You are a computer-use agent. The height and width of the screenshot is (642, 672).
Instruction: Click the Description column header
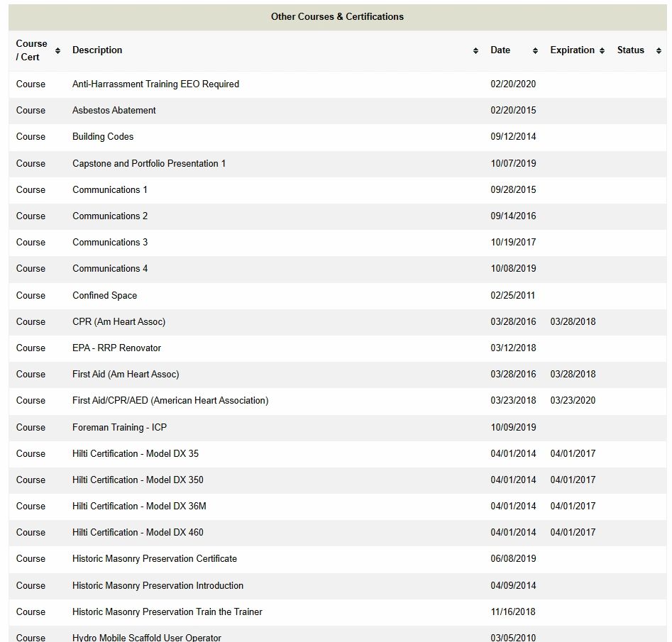pyautogui.click(x=97, y=50)
